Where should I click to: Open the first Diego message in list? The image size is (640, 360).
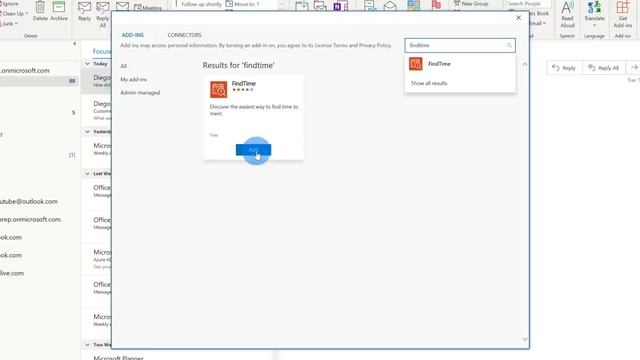(x=96, y=81)
